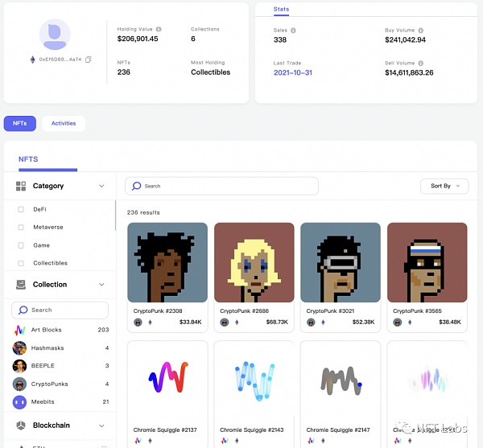The width and height of the screenshot is (483, 448).
Task: Click the Holding Value info icon
Action: tap(159, 29)
